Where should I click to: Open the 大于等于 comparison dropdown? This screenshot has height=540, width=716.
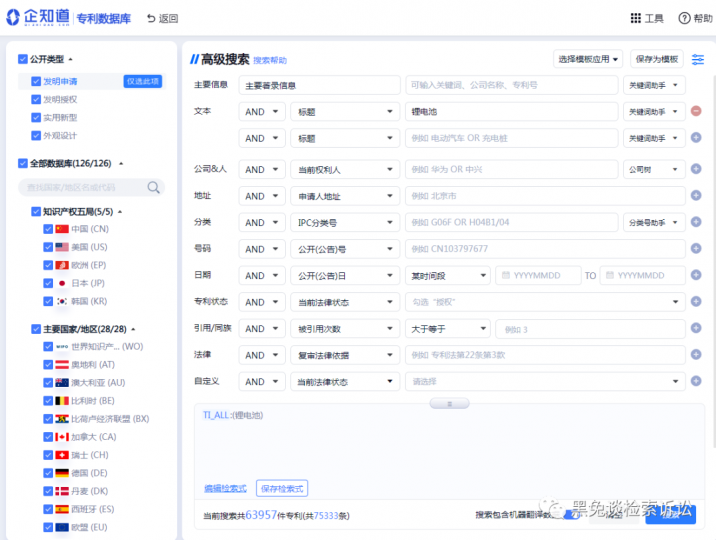448,329
